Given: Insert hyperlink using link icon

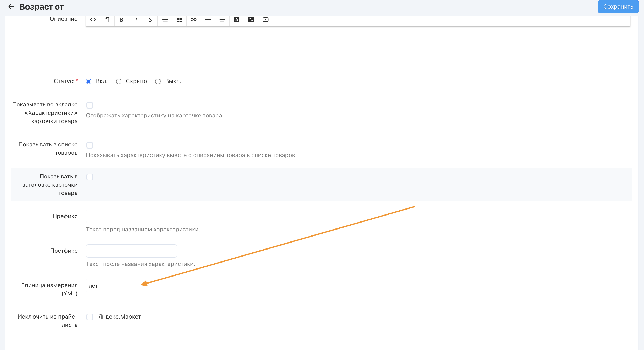Looking at the screenshot, I should 194,20.
